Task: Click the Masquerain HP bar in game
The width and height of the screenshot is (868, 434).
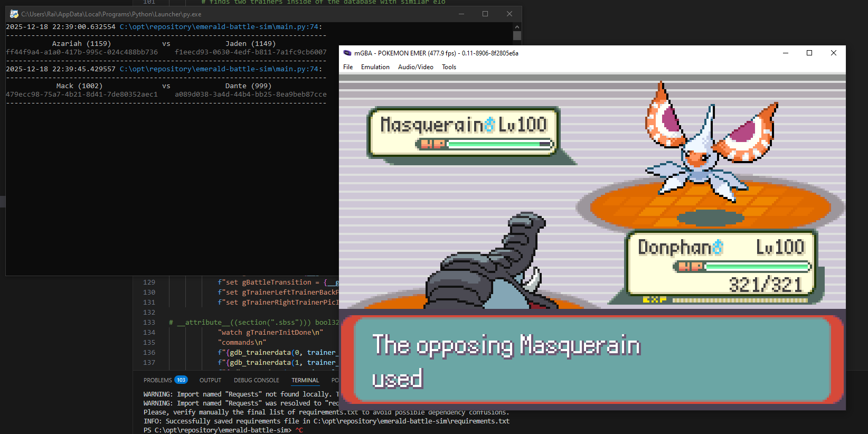Action: click(x=485, y=144)
